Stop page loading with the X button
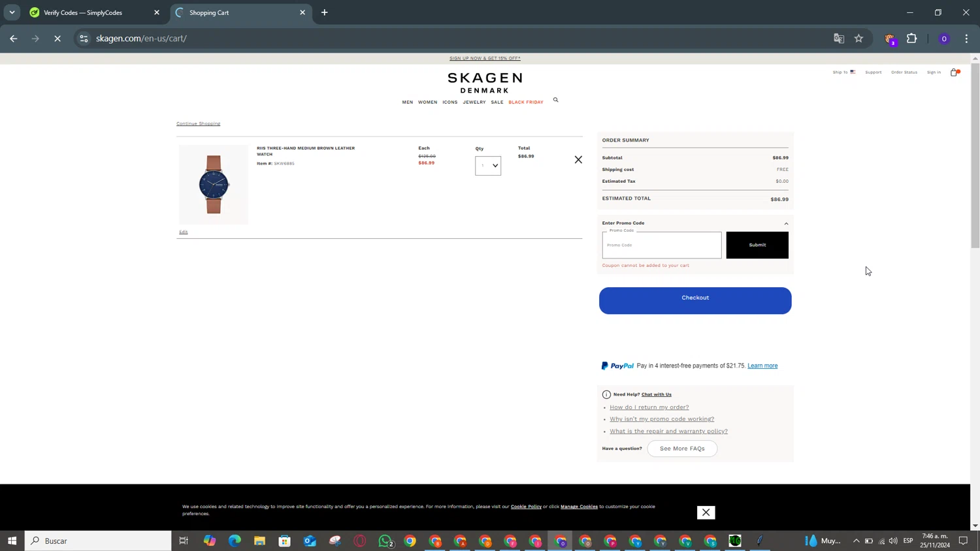 coord(57,39)
